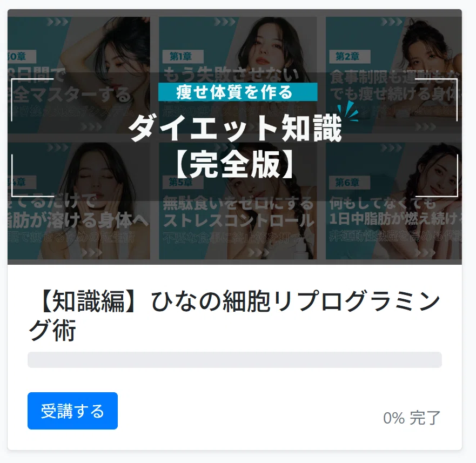Select the 第6章 chapter badge
The width and height of the screenshot is (476, 463).
(348, 182)
